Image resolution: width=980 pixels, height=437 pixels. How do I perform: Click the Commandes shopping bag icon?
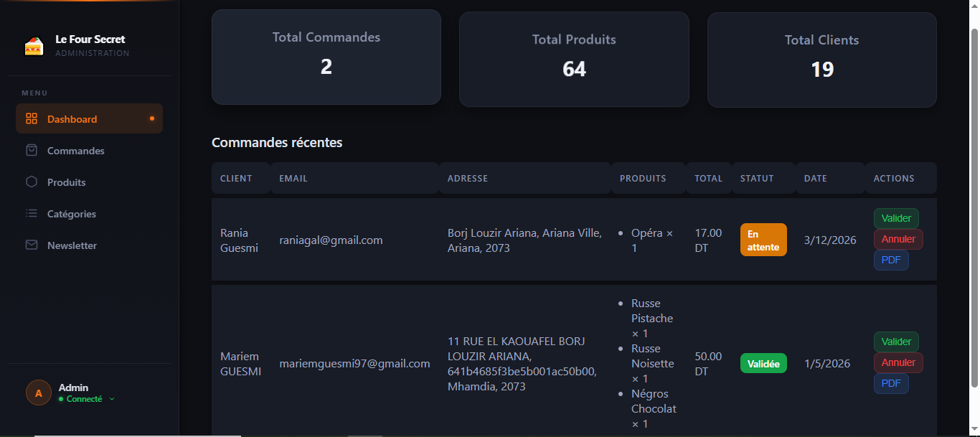[32, 151]
